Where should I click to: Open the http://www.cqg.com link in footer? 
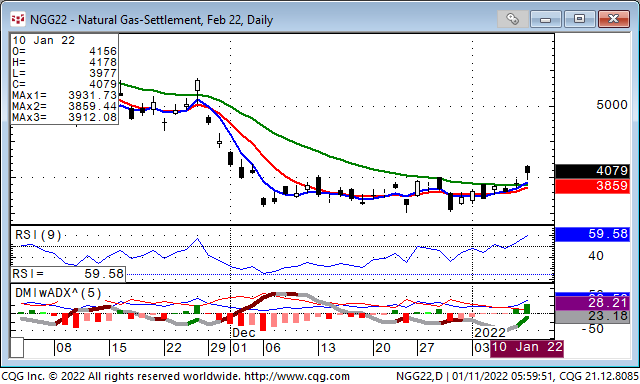tap(296, 376)
